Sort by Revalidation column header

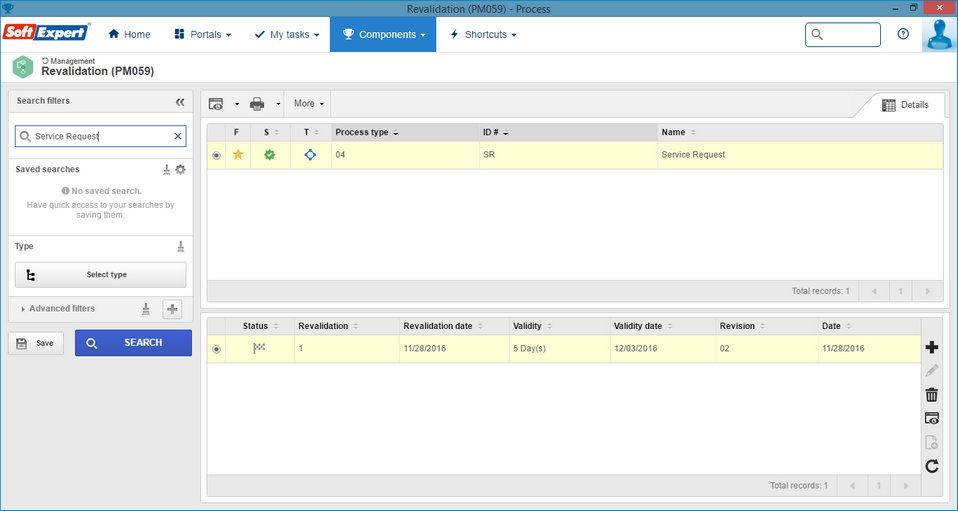point(346,326)
